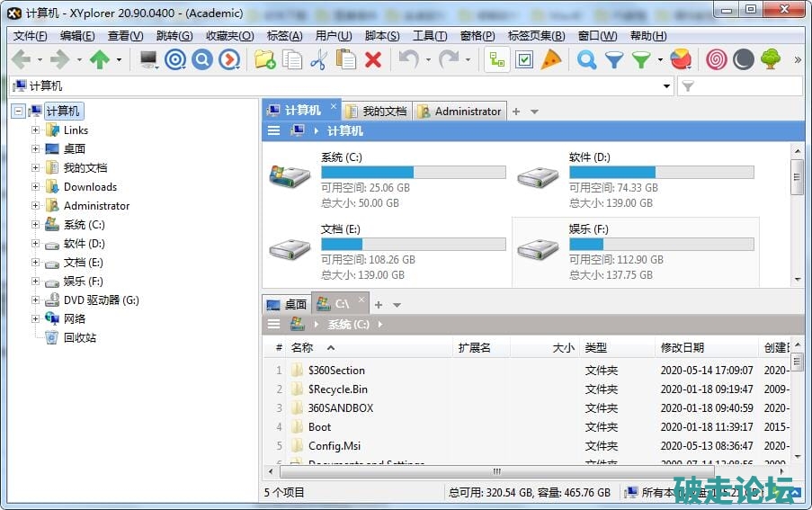
Task: Open lower pane breadcrumb hamburger menu
Action: pyautogui.click(x=273, y=324)
